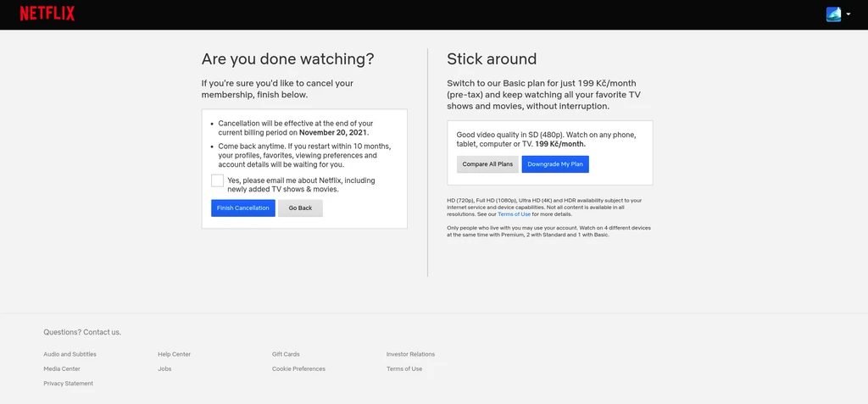Open the profile avatar menu
The width and height of the screenshot is (868, 404).
coord(833,14)
